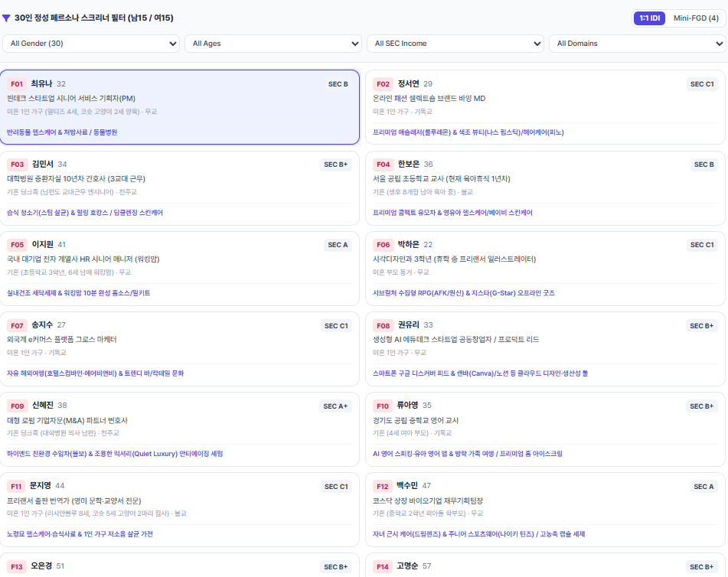Click the name 류아영 on card F10

(x=408, y=405)
